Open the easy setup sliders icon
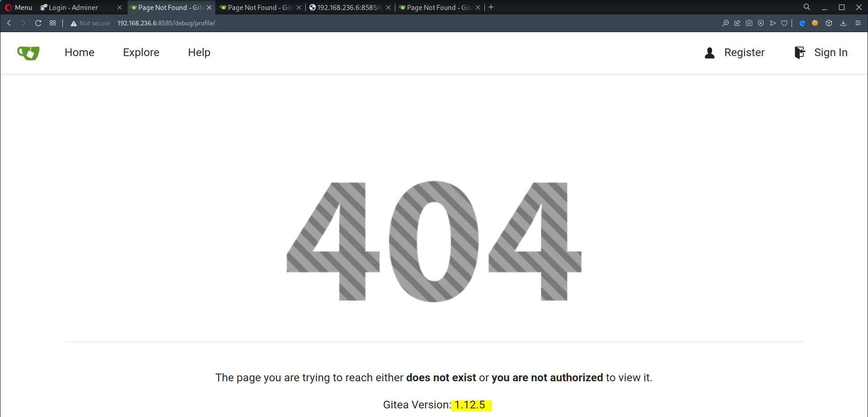868x417 pixels. pyautogui.click(x=858, y=23)
